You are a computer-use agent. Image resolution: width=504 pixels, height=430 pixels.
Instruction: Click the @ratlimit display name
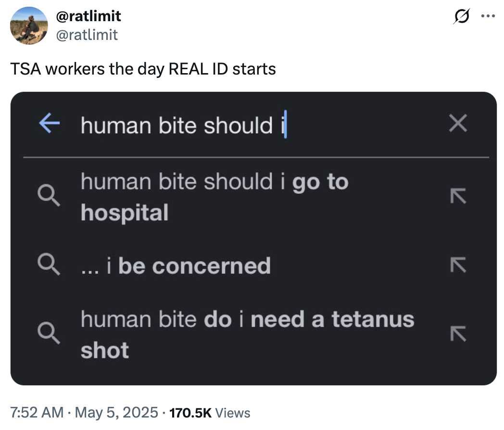click(87, 16)
